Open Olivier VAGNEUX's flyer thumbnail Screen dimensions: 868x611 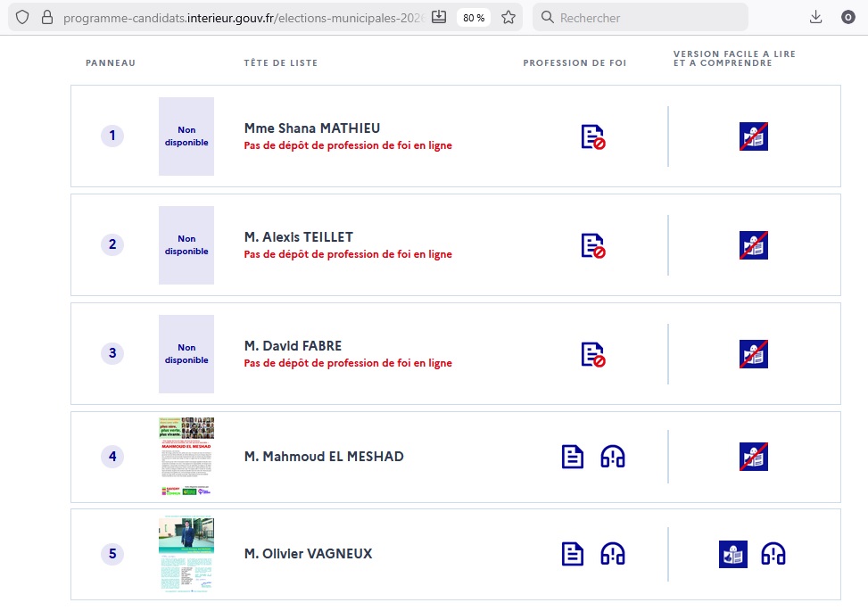click(x=186, y=554)
